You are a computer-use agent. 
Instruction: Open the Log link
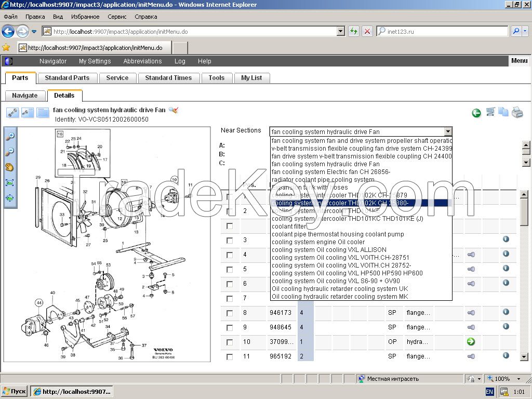[x=180, y=61]
